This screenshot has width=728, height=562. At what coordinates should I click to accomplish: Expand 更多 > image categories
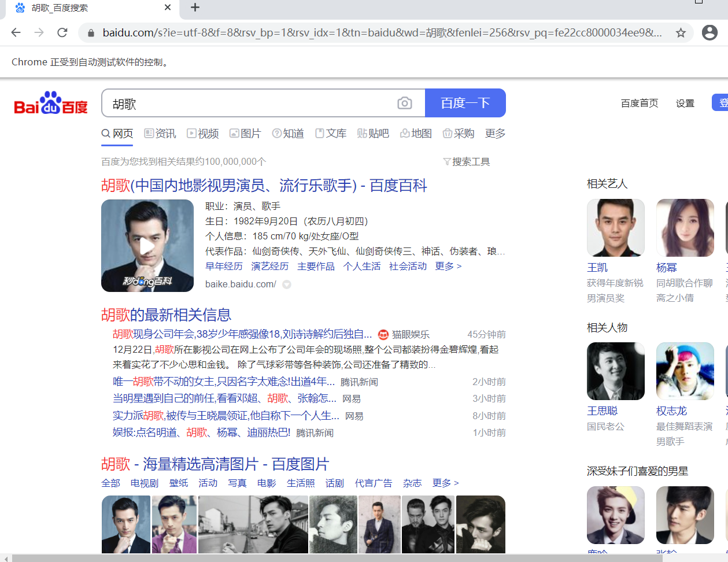pos(446,483)
